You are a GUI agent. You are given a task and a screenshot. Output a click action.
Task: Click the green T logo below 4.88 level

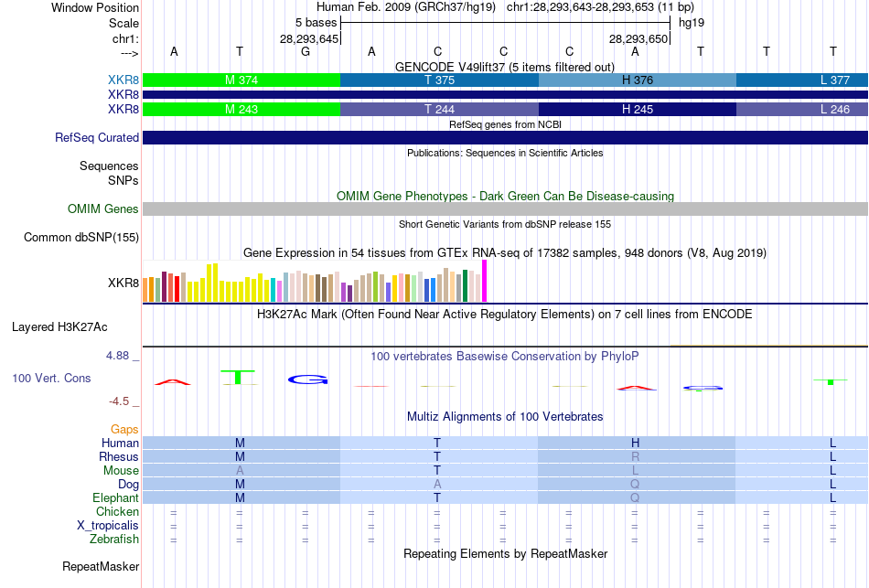(x=238, y=377)
